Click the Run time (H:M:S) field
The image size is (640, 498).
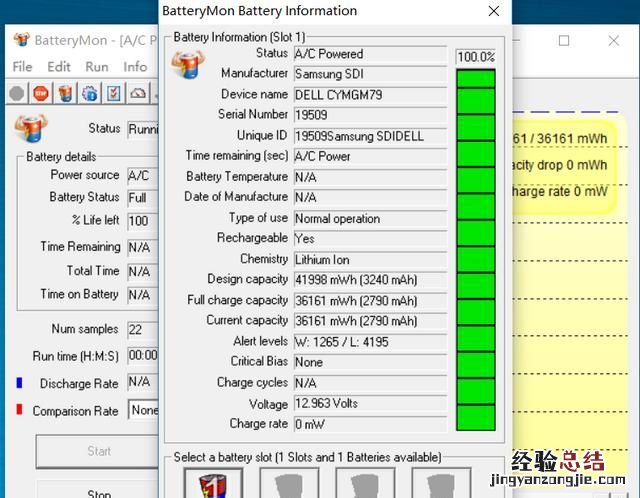tap(143, 355)
